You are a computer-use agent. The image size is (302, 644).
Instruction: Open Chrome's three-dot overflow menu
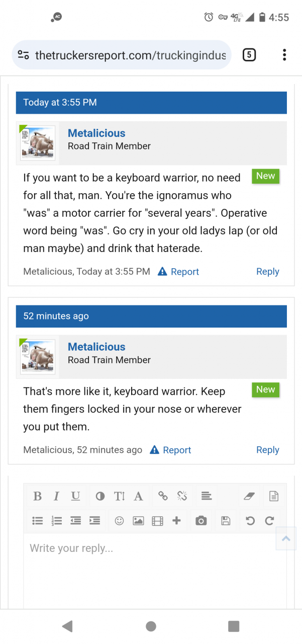(284, 55)
